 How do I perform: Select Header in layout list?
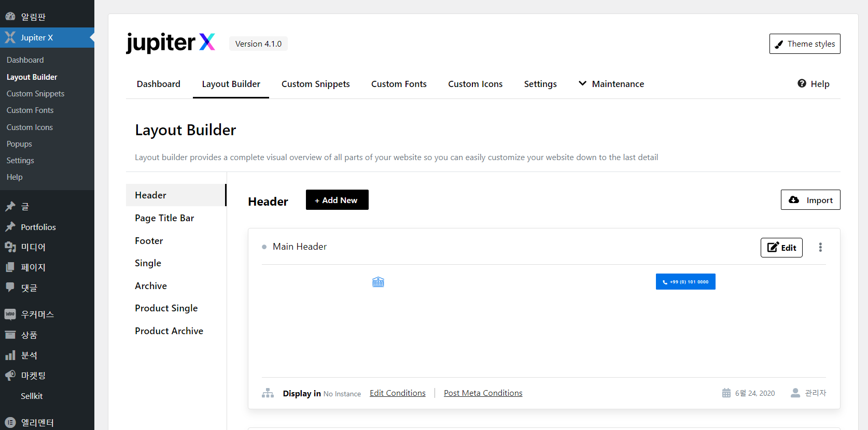click(x=176, y=195)
